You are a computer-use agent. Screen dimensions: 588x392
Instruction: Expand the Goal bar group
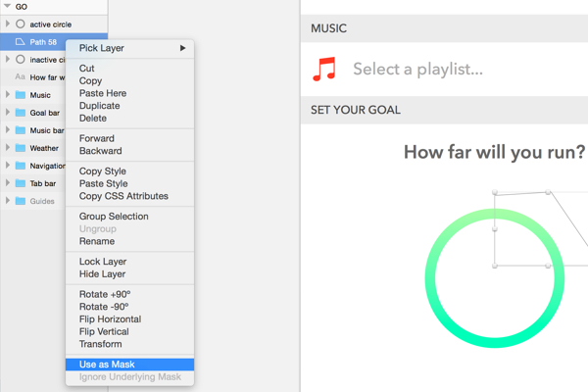(8, 112)
